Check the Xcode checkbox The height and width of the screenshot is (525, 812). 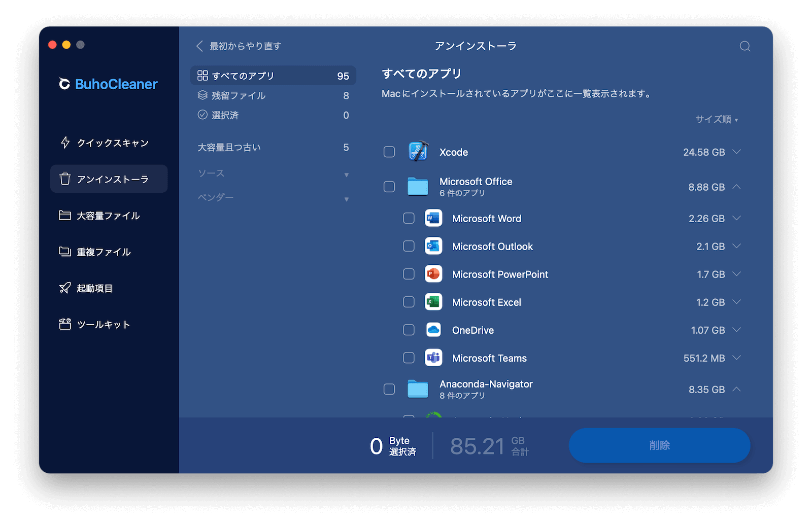click(389, 152)
